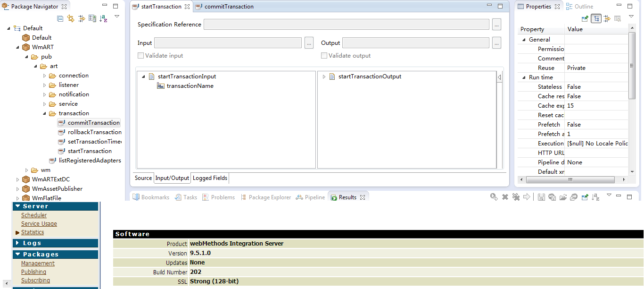
Task: Expand the startTransactionOutput document
Action: pos(324,76)
